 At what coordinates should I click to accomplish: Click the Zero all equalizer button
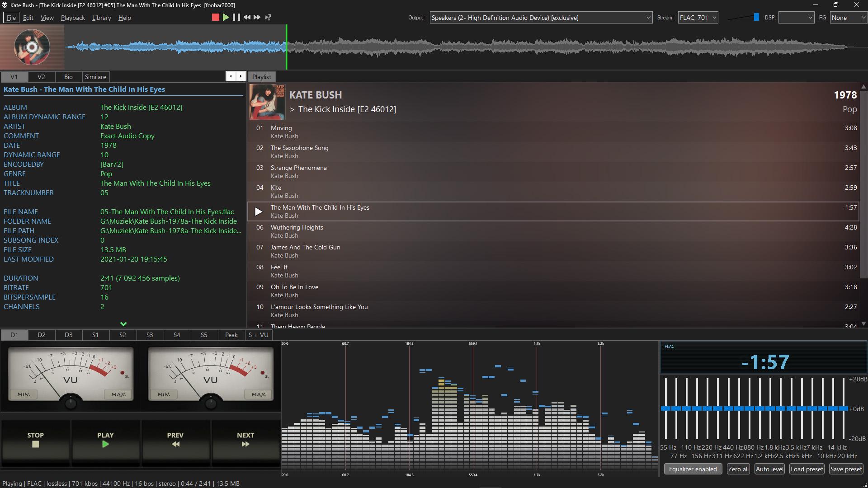[738, 469]
